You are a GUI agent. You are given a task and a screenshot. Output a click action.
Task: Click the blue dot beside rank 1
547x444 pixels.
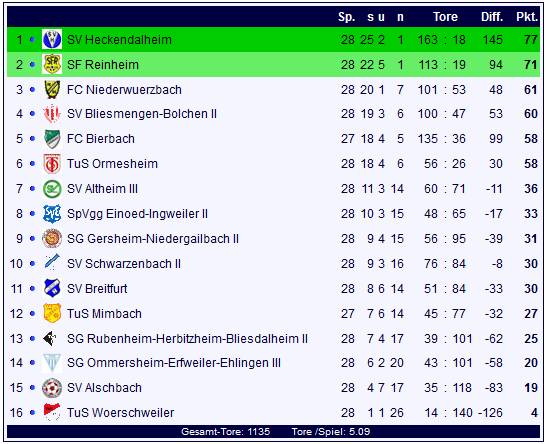click(x=32, y=40)
